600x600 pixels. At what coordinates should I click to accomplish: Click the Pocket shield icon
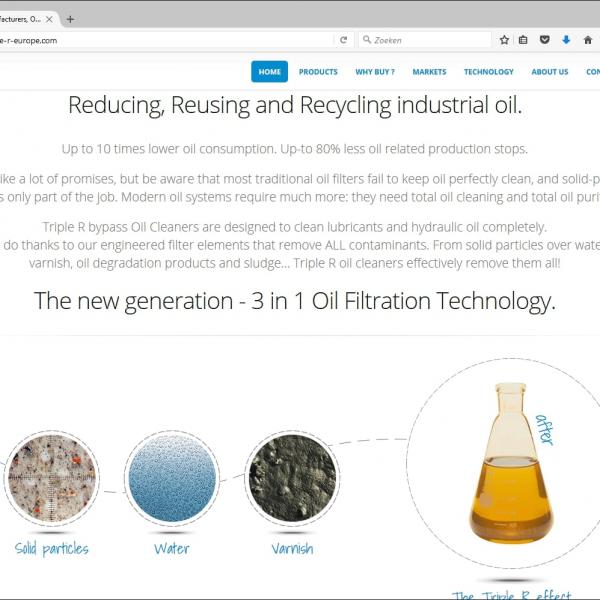point(545,39)
